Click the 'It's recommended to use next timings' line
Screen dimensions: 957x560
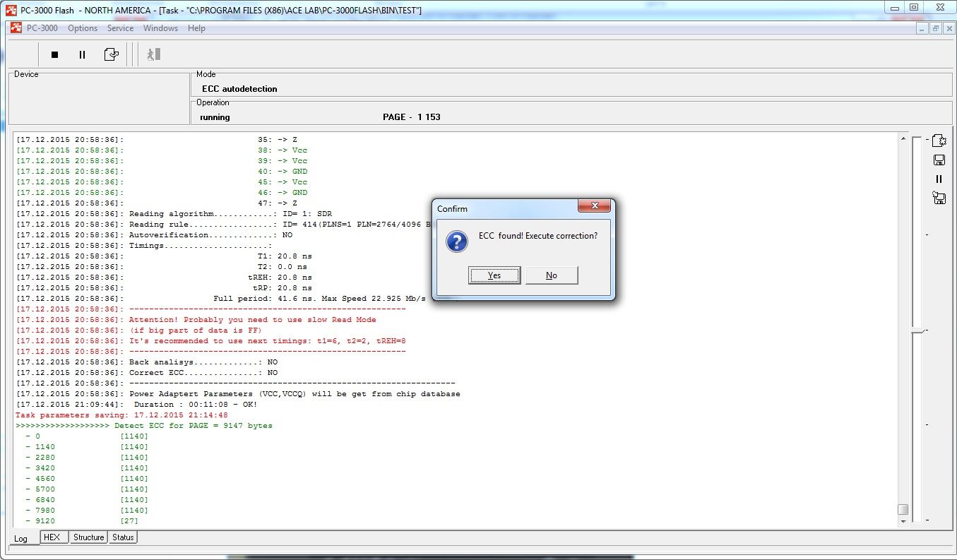click(210, 341)
